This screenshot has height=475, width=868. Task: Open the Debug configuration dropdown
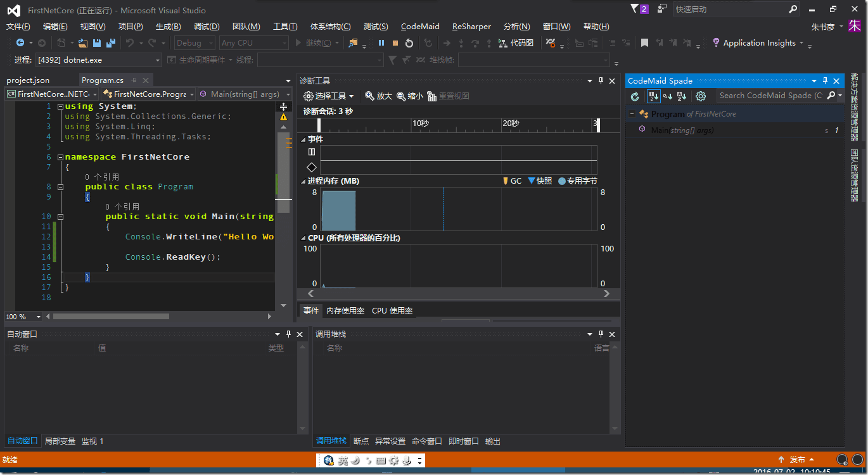pyautogui.click(x=195, y=42)
